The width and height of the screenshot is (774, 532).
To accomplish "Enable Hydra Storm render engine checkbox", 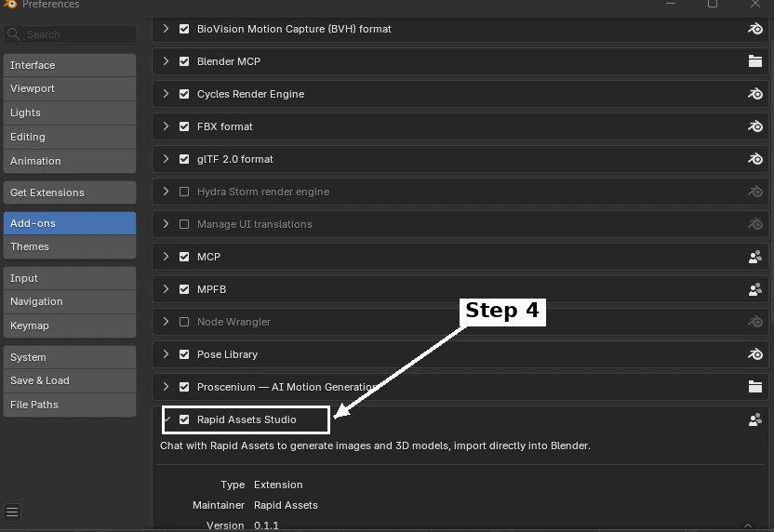I will 184,192.
